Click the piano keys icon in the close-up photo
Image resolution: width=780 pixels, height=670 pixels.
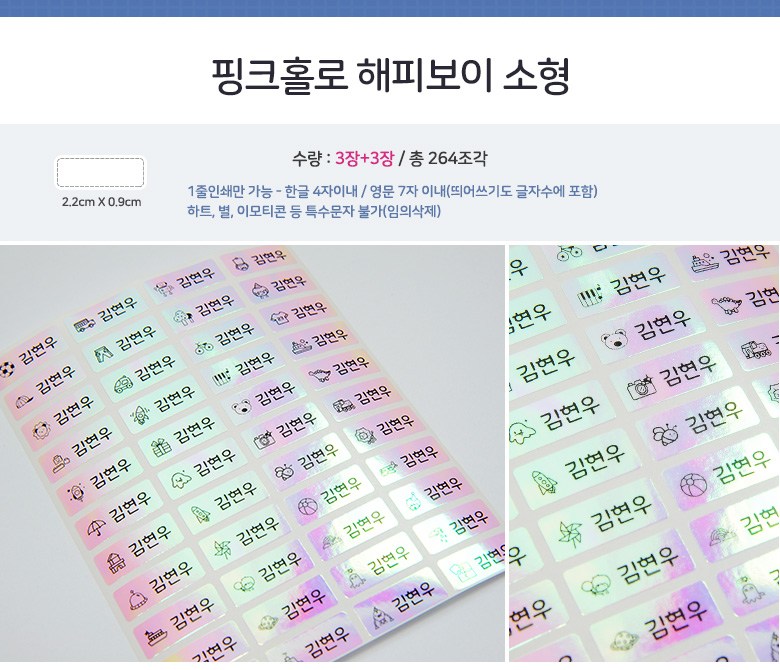[x=590, y=297]
